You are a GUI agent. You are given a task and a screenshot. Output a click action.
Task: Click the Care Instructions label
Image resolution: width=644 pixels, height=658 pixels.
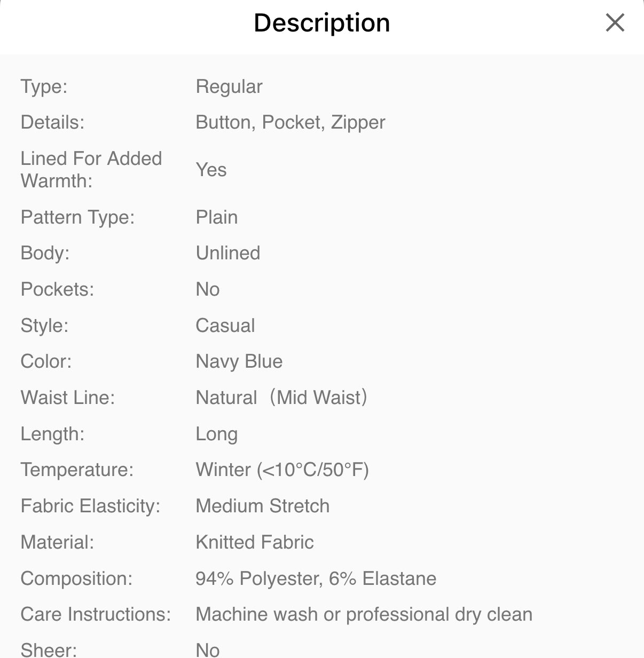point(96,614)
